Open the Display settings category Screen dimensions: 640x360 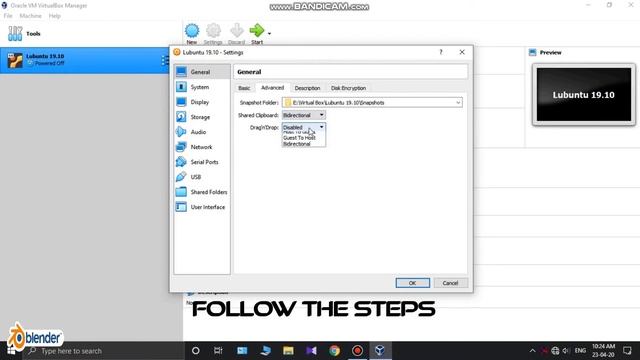202,102
